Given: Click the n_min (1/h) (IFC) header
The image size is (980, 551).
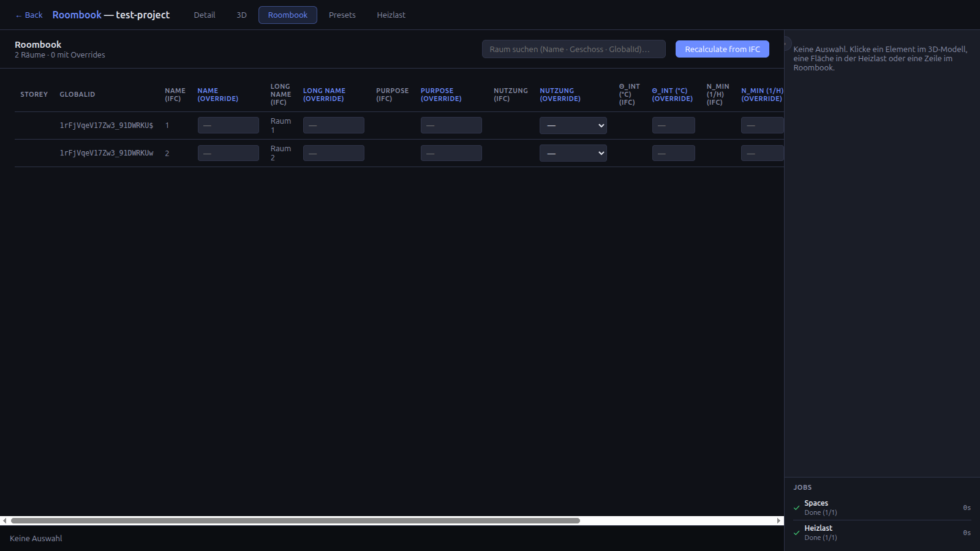Looking at the screenshot, I should pyautogui.click(x=717, y=94).
